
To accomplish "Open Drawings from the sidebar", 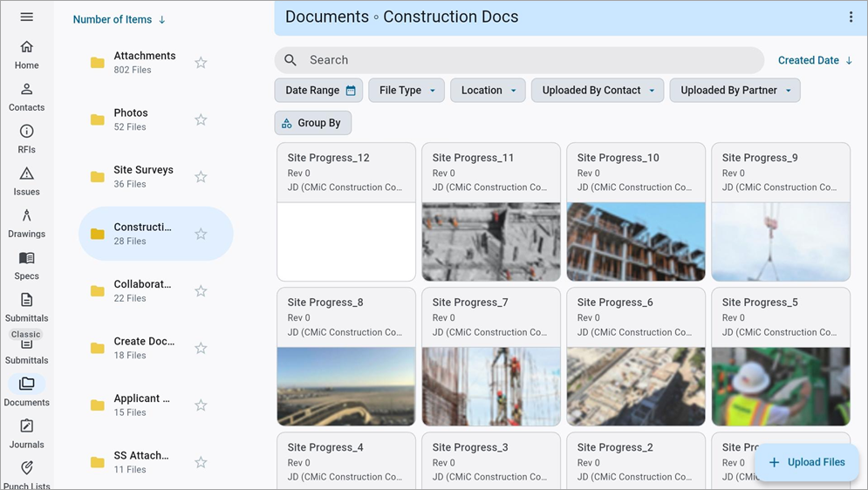I will 26,223.
